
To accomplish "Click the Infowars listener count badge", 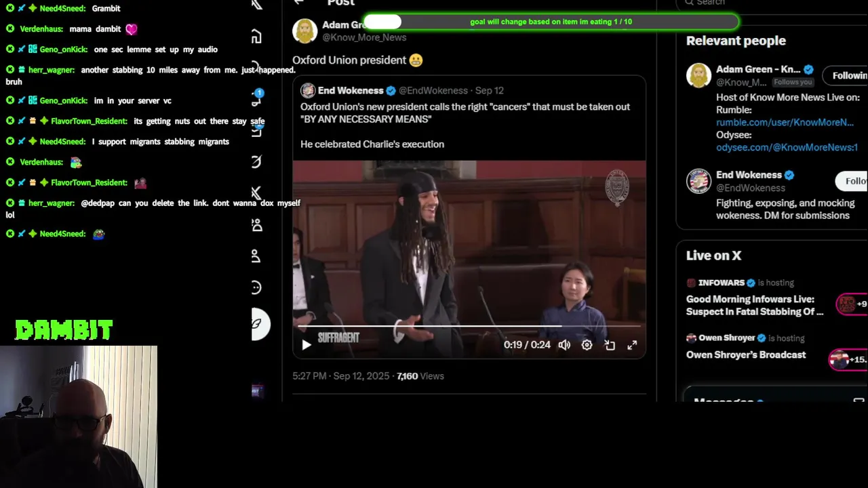I will 852,304.
